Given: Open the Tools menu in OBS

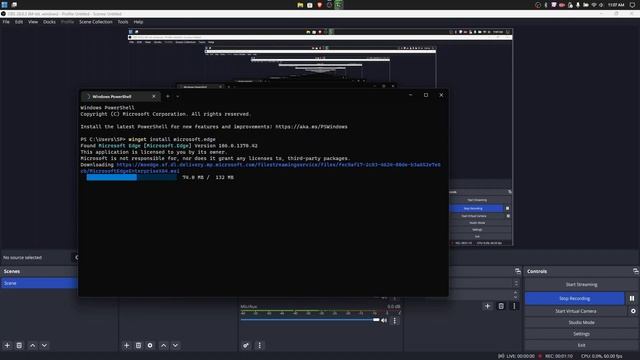Looking at the screenshot, I should click(x=123, y=22).
